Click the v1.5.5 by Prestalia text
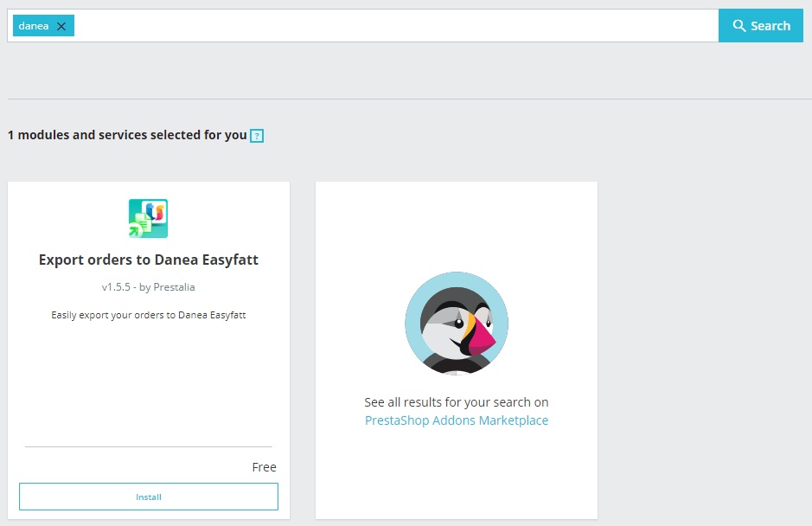The height and width of the screenshot is (526, 812). pos(149,287)
